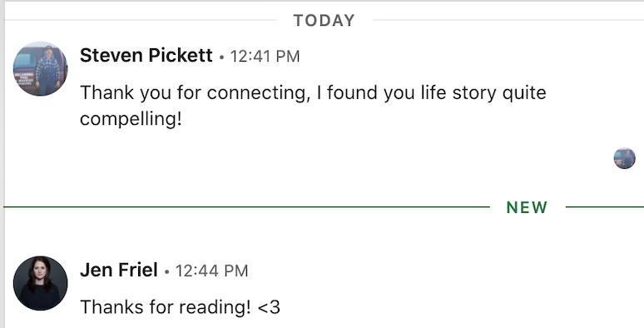644x328 pixels.
Task: Click the "Thanks for reading!" message
Action: (180, 307)
